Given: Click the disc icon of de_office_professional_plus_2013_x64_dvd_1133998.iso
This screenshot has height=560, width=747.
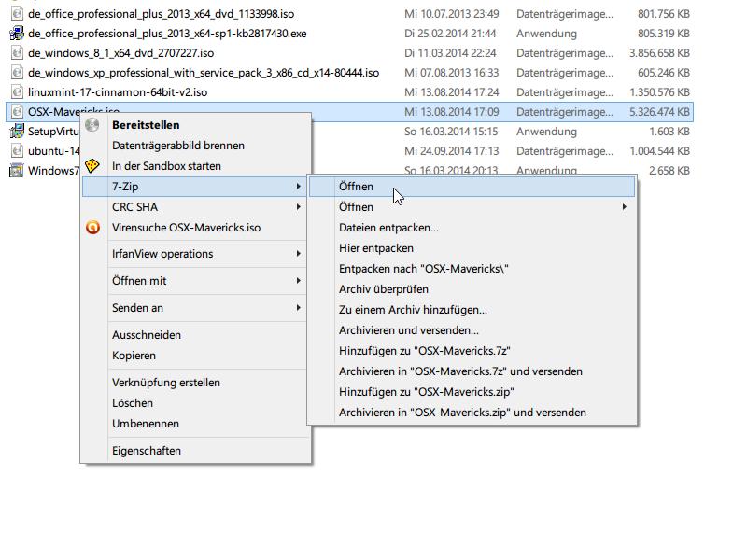Looking at the screenshot, I should (x=17, y=14).
